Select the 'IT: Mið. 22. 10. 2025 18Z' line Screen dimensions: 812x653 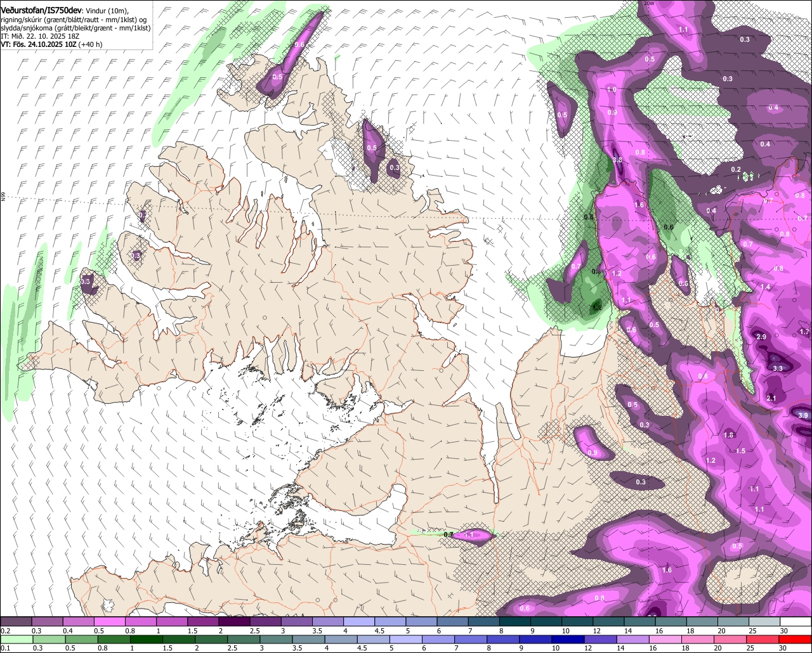[x=40, y=36]
